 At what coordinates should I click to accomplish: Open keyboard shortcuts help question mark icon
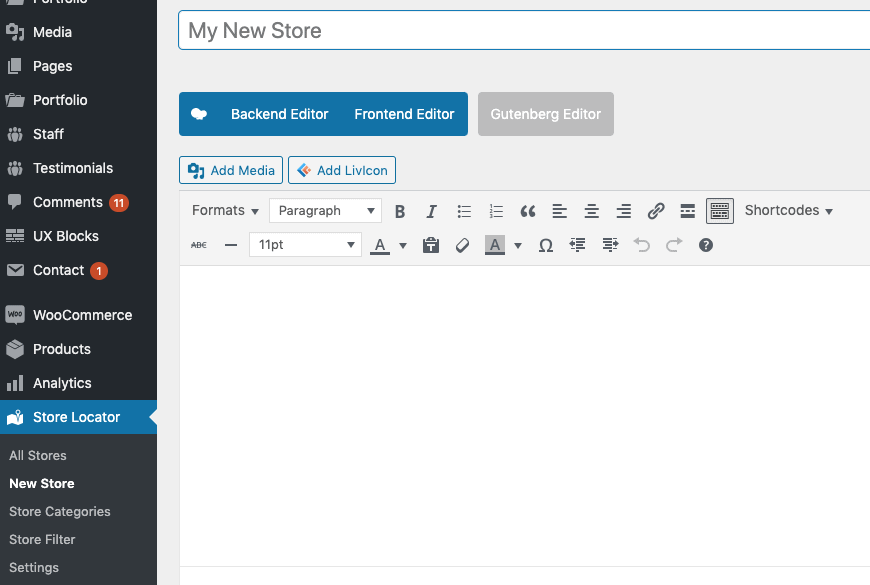pyautogui.click(x=706, y=245)
